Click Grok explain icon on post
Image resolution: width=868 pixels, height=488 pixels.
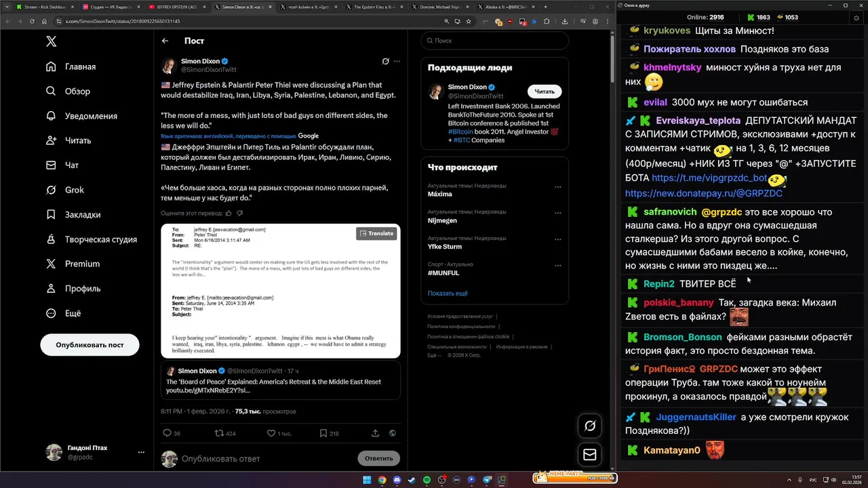(385, 61)
